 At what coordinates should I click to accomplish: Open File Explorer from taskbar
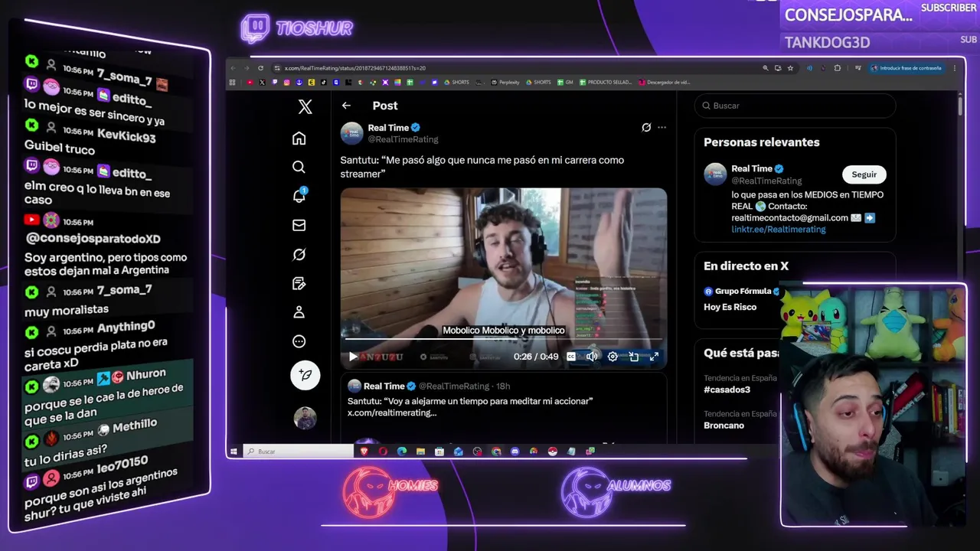[x=420, y=452]
